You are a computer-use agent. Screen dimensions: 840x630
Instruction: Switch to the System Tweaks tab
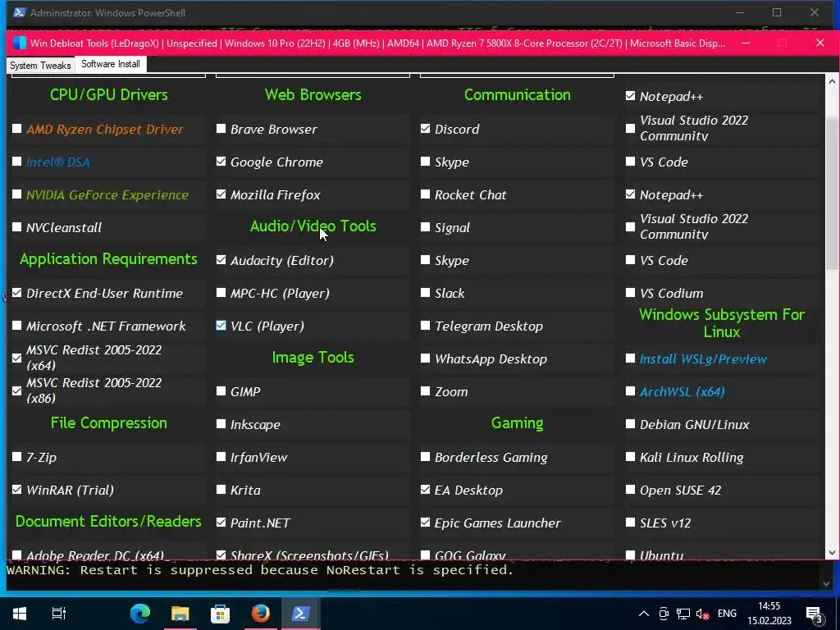[40, 66]
